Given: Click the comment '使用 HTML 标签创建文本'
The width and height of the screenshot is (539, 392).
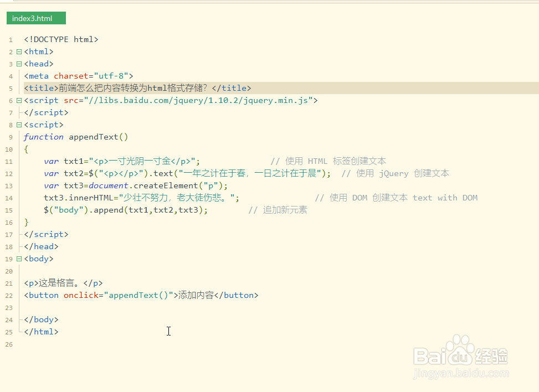Looking at the screenshot, I should point(328,161).
